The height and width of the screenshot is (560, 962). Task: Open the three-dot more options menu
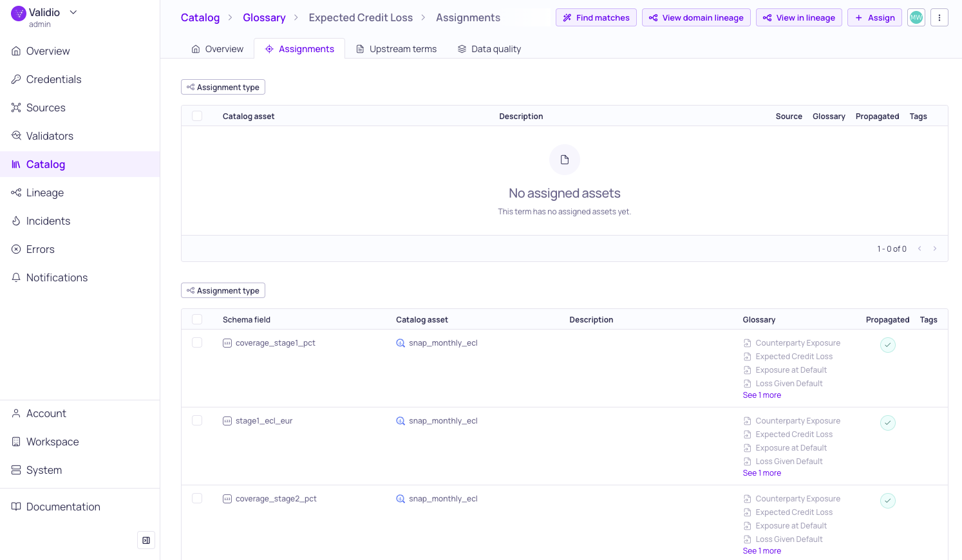coord(939,17)
